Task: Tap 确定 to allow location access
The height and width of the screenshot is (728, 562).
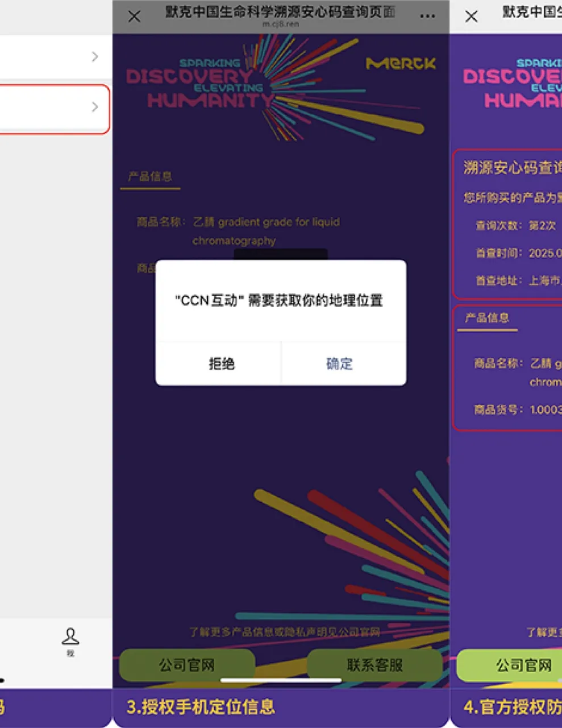Action: coord(339,364)
